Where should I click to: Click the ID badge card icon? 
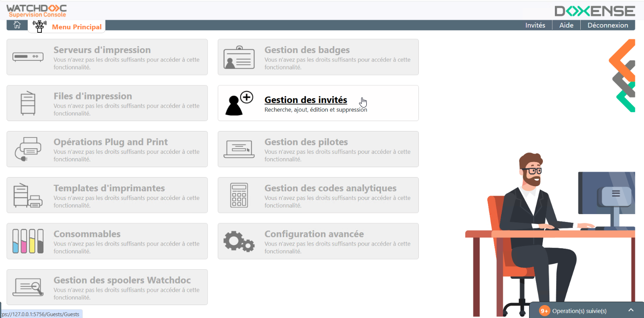click(239, 57)
